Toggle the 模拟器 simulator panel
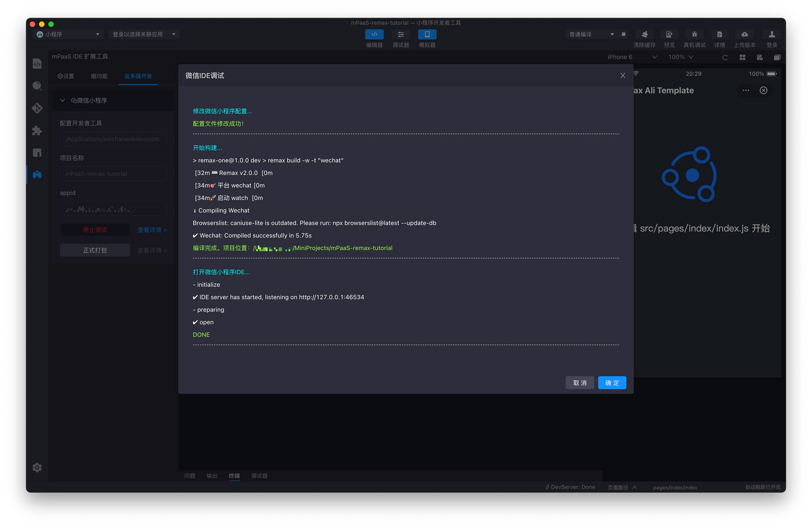812x527 pixels. coord(427,34)
